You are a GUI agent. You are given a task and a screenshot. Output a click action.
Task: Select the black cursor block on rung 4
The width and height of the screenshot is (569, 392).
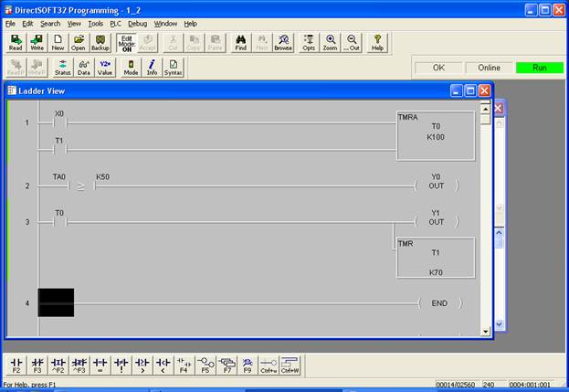(56, 302)
